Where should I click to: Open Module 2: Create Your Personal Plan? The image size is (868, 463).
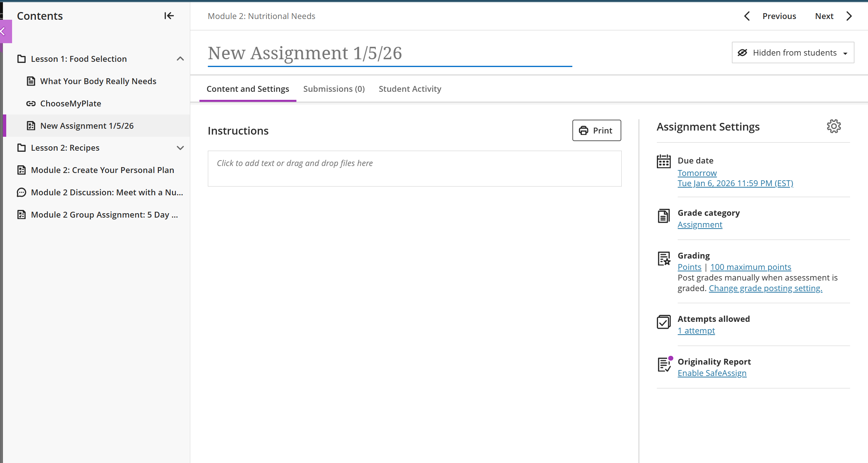102,170
